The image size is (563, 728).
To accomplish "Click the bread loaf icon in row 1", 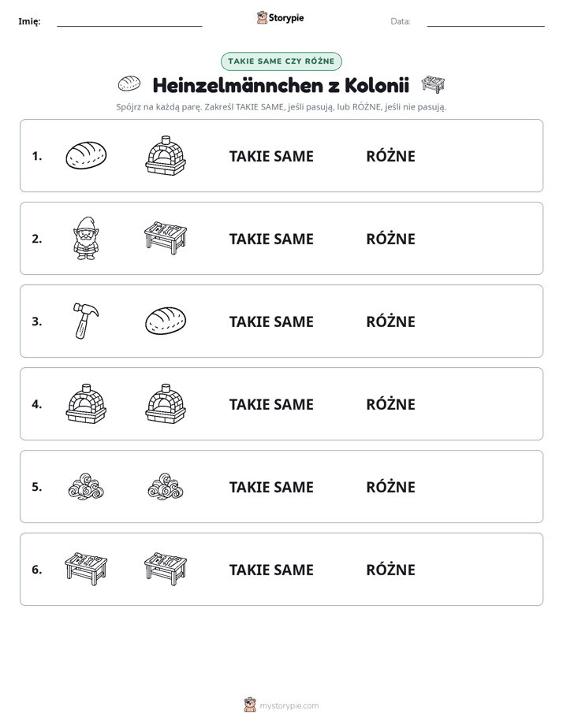I will [86, 155].
